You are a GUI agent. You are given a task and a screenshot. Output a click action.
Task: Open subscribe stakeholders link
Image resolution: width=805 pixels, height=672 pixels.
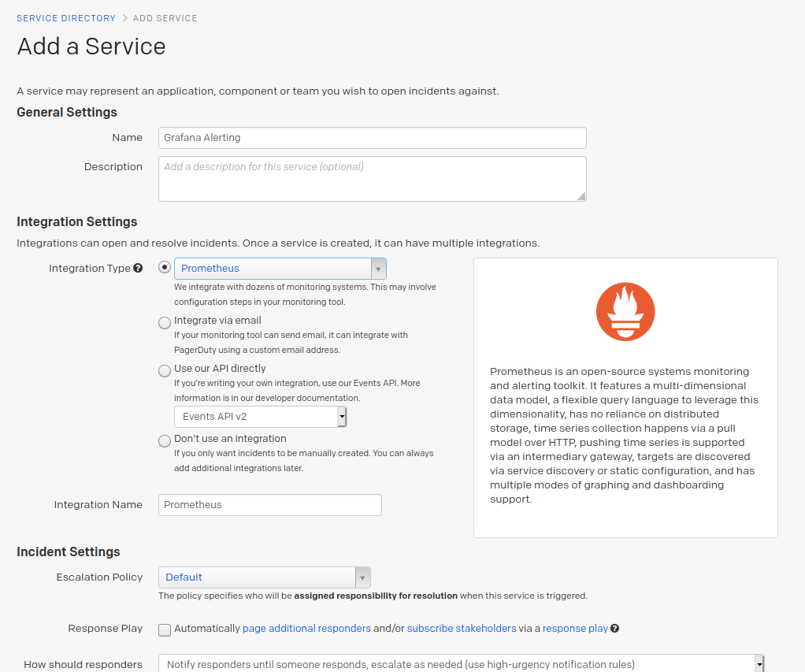pos(462,629)
